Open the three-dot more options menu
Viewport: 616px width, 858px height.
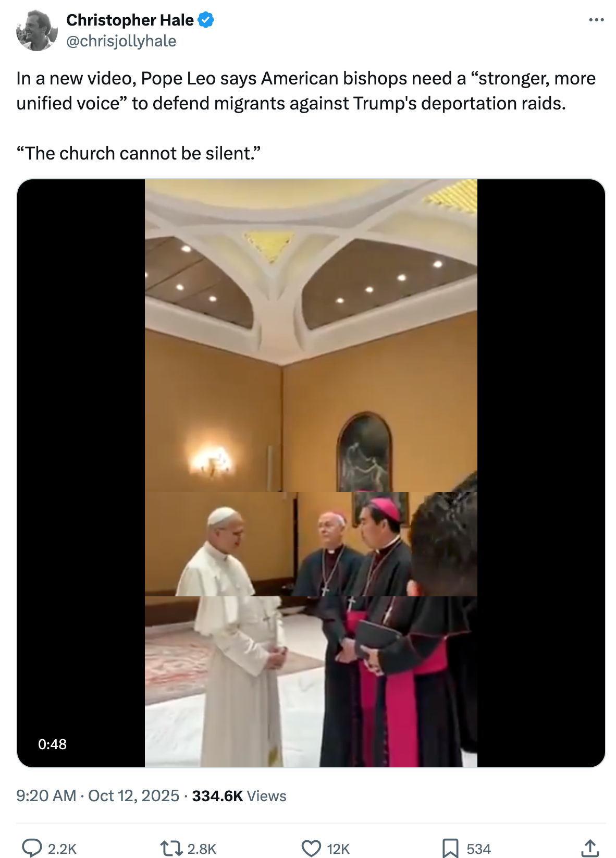coord(596,20)
